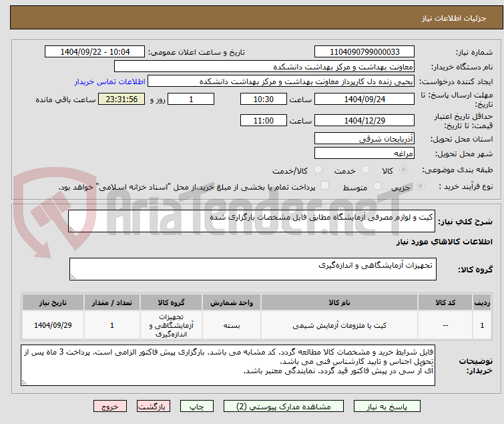Click the شماره نیاز number field
This screenshot has width=504, height=424.
click(x=364, y=52)
